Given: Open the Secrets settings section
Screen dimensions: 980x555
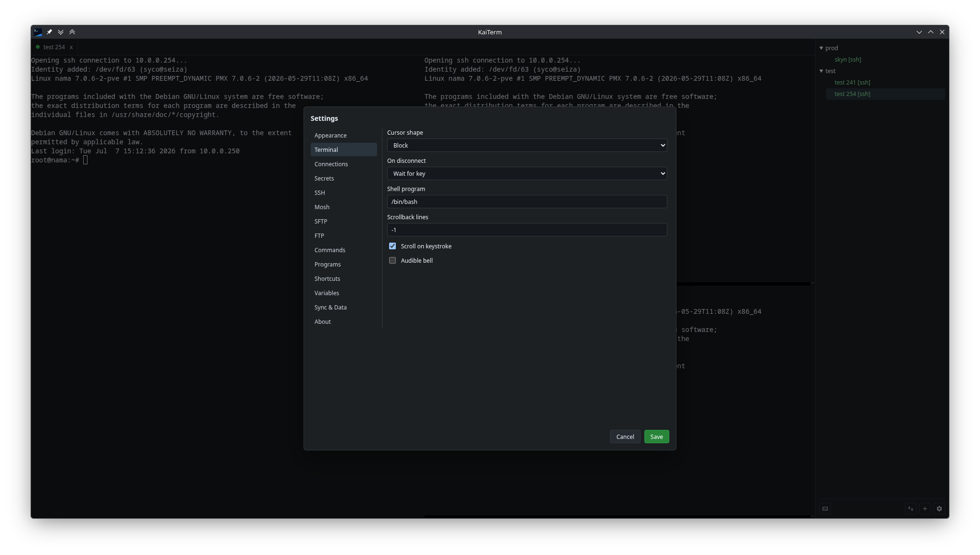Looking at the screenshot, I should (x=344, y=179).
